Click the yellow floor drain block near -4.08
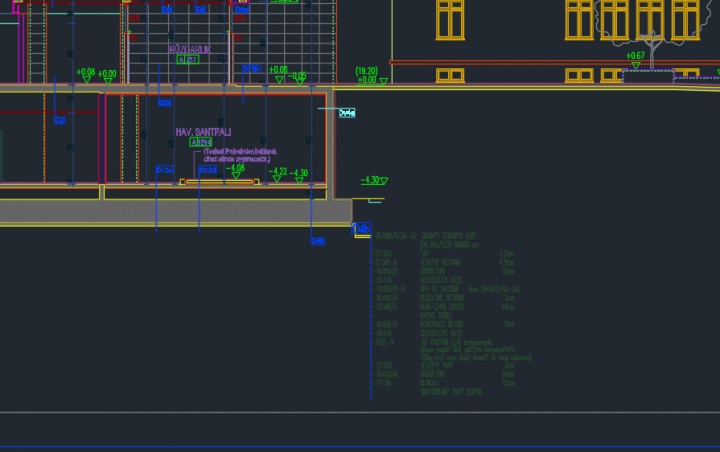720x452 pixels. (x=220, y=182)
